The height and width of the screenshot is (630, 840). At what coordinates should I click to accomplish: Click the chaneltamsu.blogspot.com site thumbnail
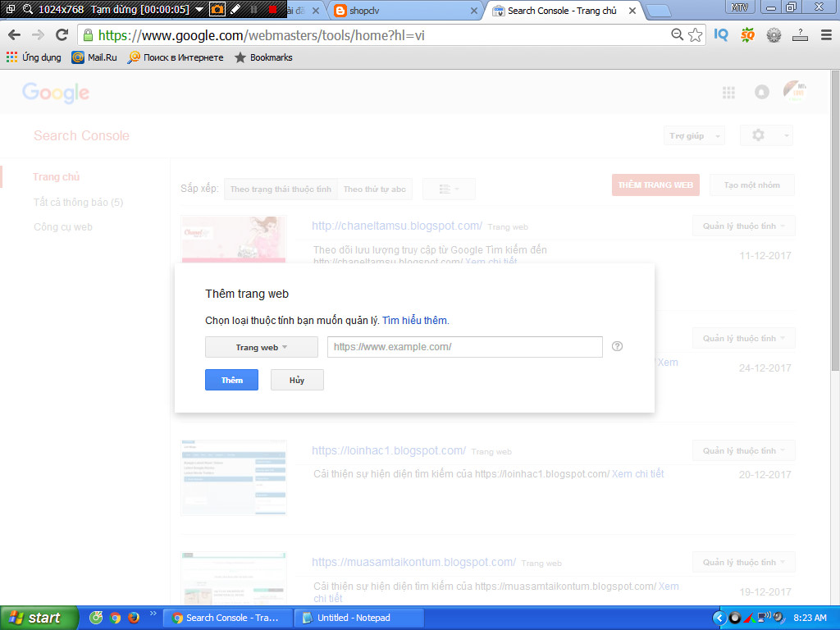click(x=234, y=240)
